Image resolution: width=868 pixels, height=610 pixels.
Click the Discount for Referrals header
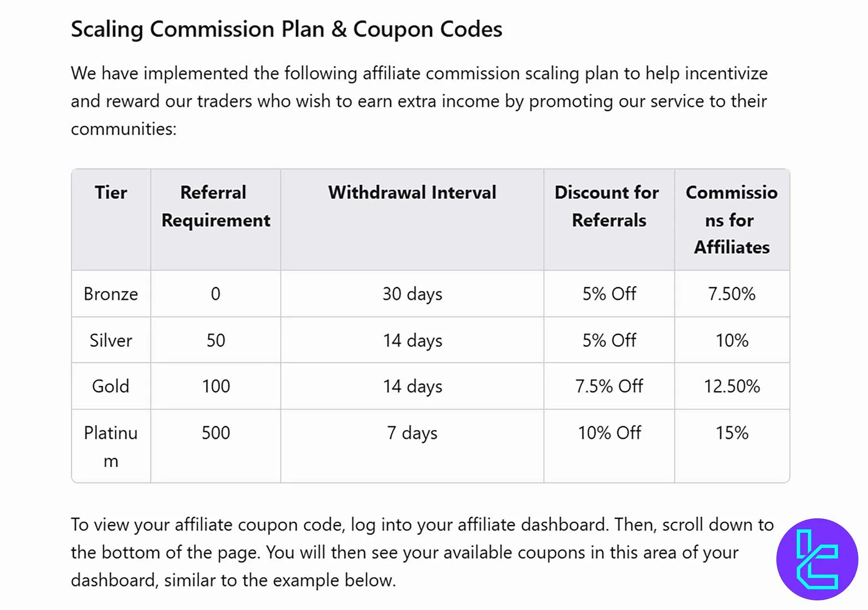point(609,206)
